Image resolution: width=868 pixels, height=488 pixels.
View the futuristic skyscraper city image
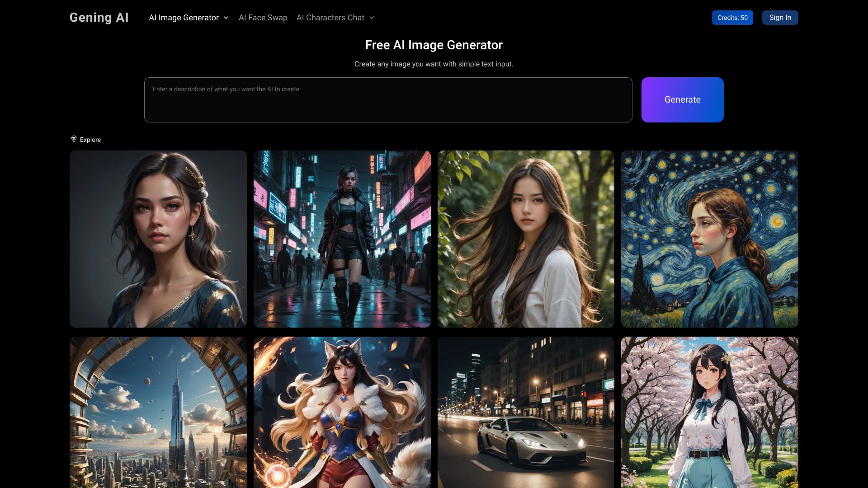(158, 412)
